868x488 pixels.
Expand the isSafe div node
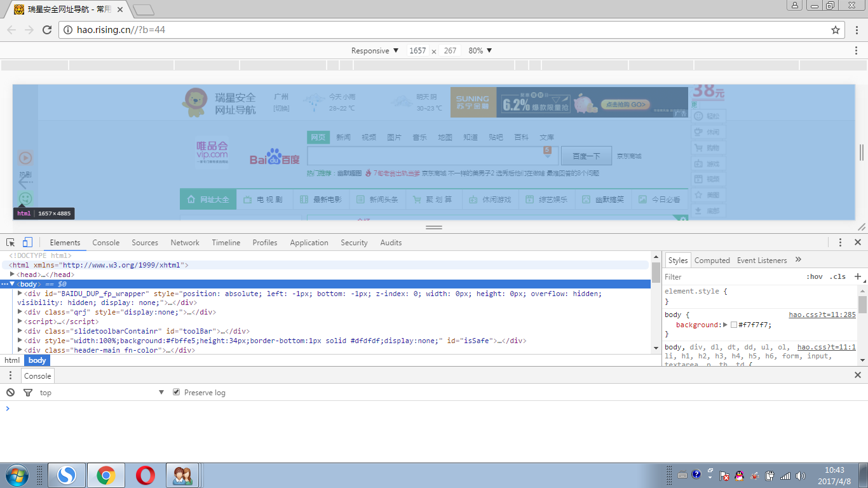click(20, 340)
